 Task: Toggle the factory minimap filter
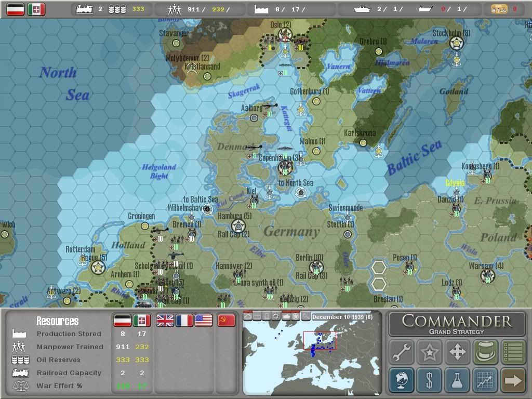pos(257,316)
